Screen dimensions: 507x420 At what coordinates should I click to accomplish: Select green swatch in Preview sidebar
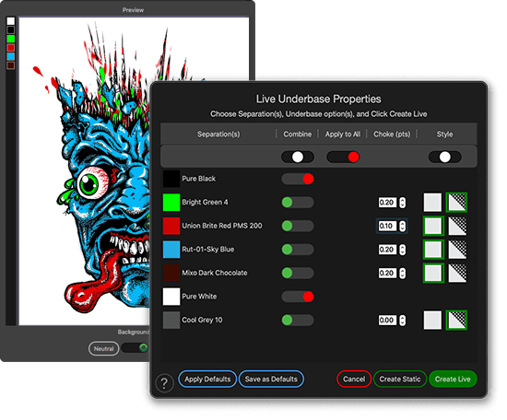pyautogui.click(x=11, y=39)
